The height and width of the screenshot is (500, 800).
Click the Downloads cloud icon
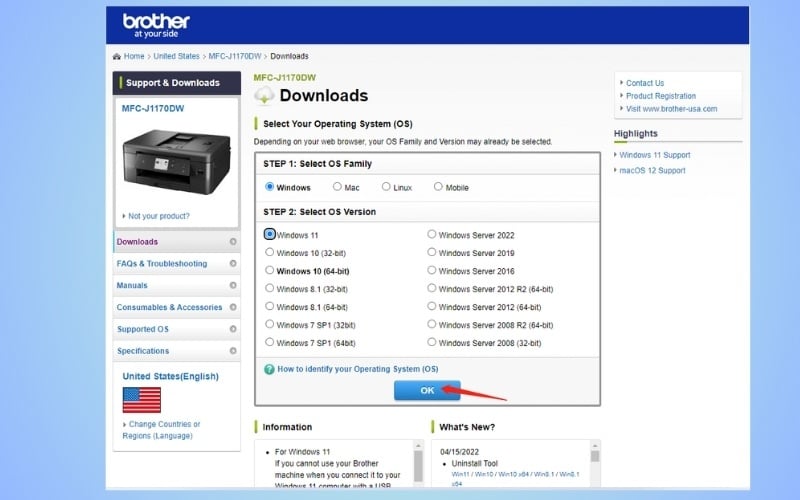tap(265, 96)
